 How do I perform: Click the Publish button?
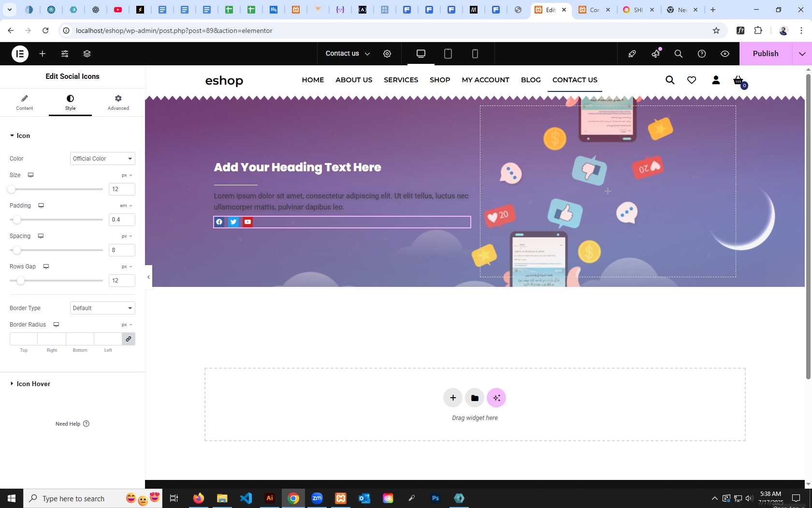(766, 54)
